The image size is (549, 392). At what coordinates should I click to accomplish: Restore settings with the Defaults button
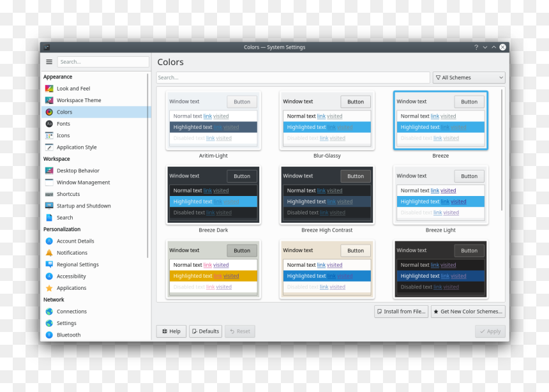(206, 331)
